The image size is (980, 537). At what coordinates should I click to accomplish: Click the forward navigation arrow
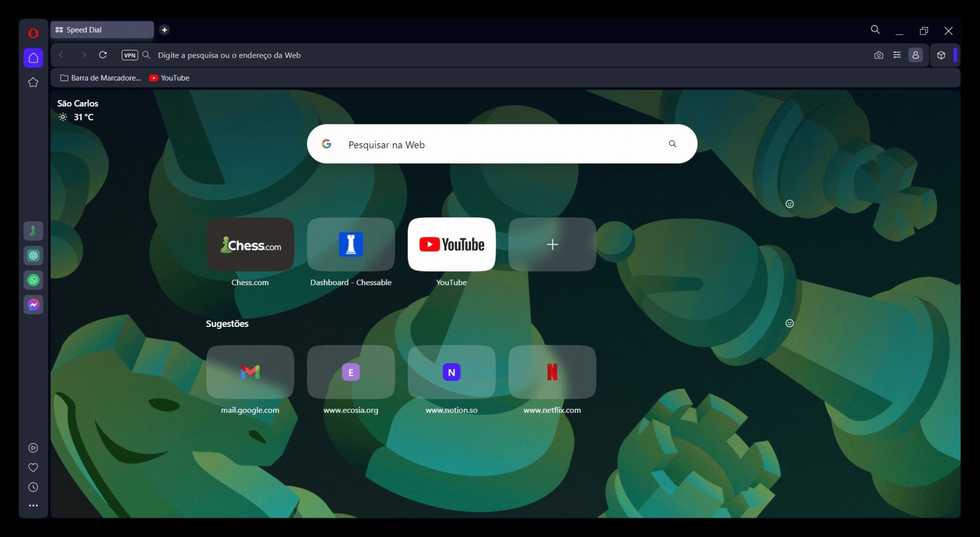pyautogui.click(x=84, y=55)
